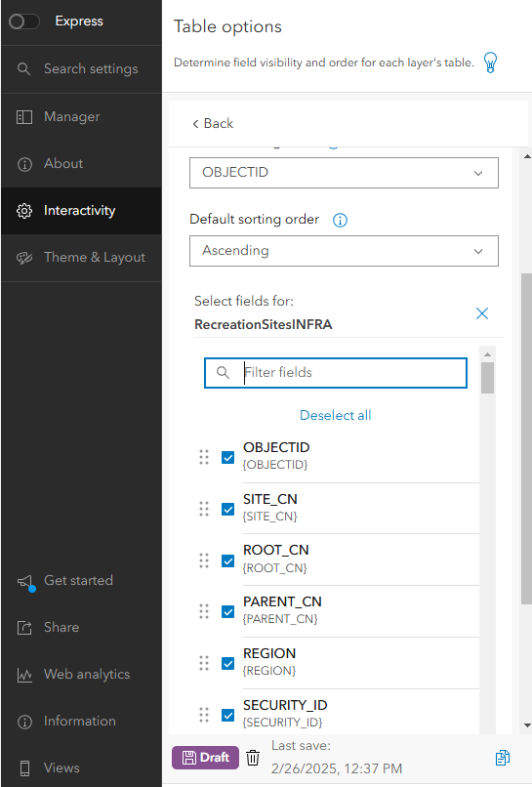Open the Share option in sidebar
532x787 pixels.
[81, 628]
